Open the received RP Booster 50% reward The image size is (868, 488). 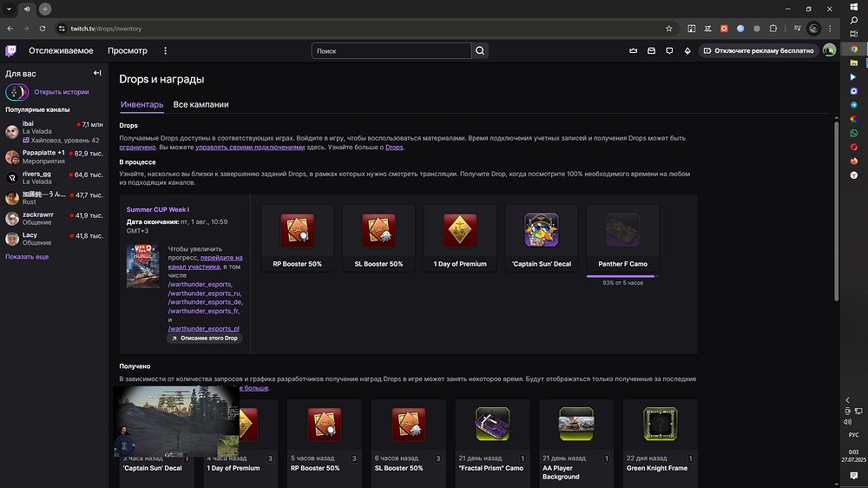[324, 424]
